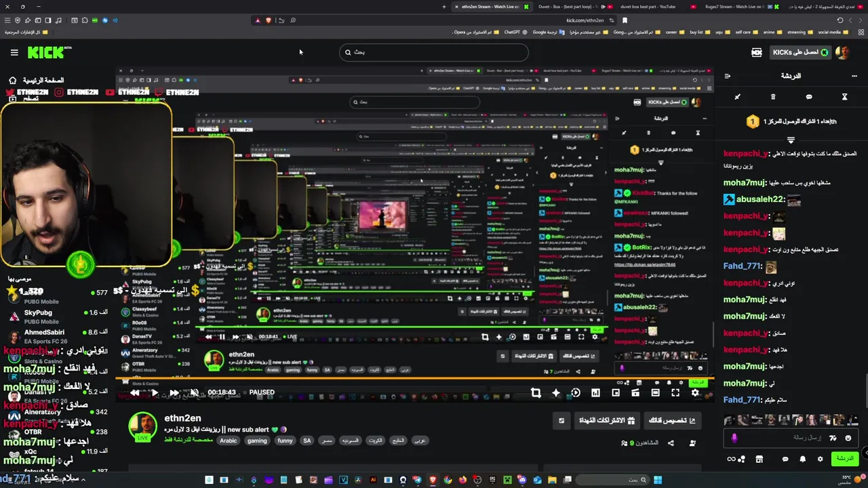Click the gifted subscriptions button
This screenshot has width=868, height=488.
(606, 420)
